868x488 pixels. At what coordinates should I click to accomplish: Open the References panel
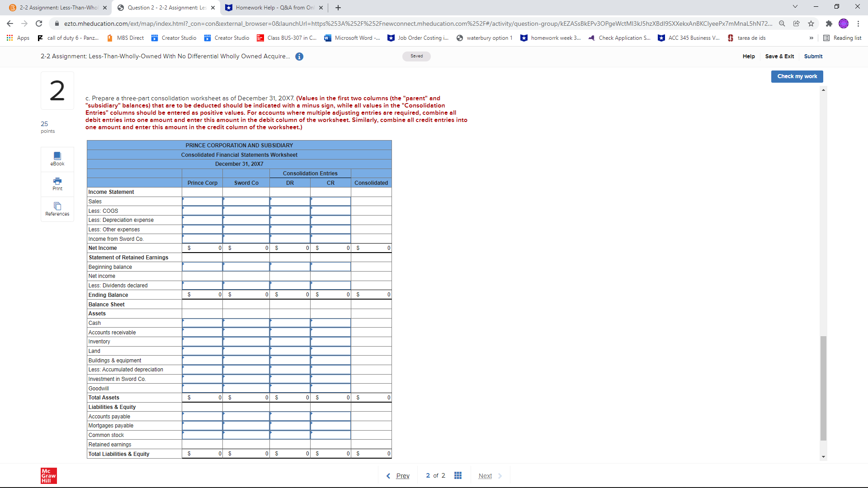(57, 209)
